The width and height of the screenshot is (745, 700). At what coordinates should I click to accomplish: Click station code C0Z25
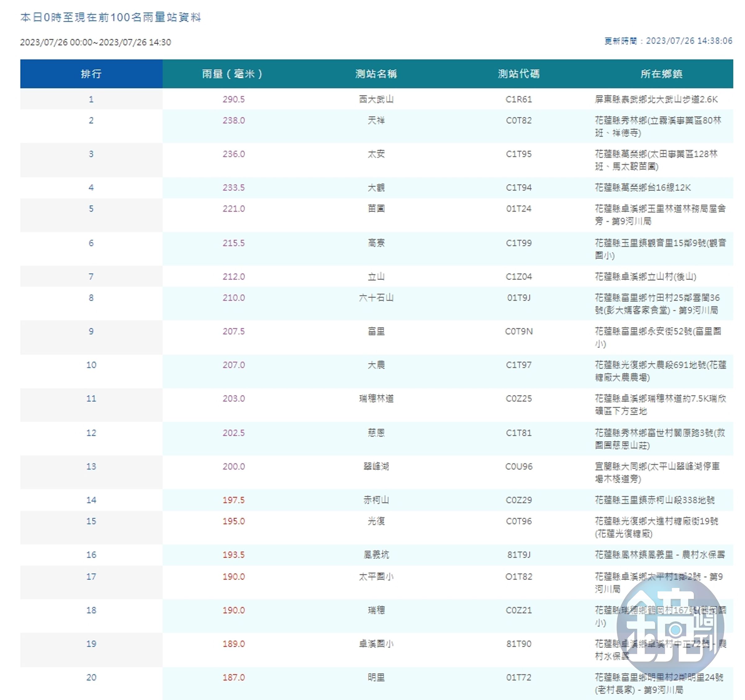[x=519, y=398]
